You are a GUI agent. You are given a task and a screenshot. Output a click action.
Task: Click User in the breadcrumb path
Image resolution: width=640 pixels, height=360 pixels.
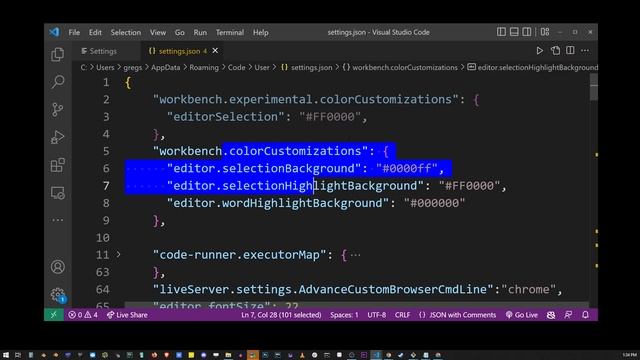(262, 67)
